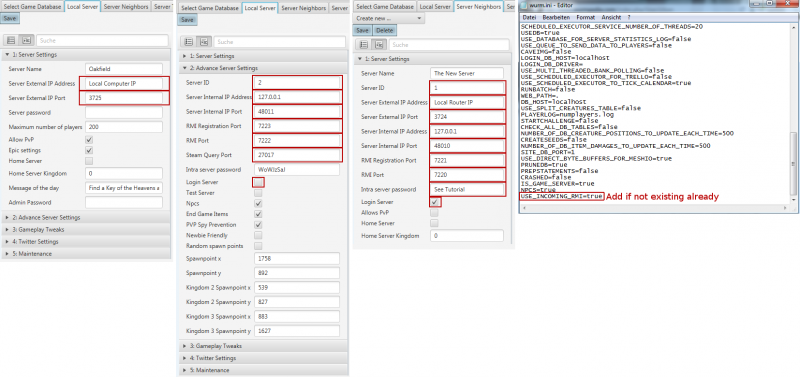
Task: Click the external port field showing 3725
Action: 124,97
